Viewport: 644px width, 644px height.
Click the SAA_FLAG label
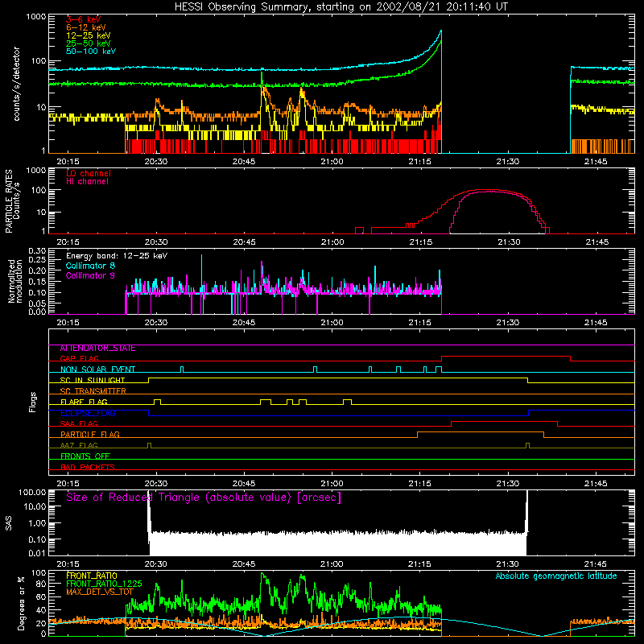tap(79, 424)
